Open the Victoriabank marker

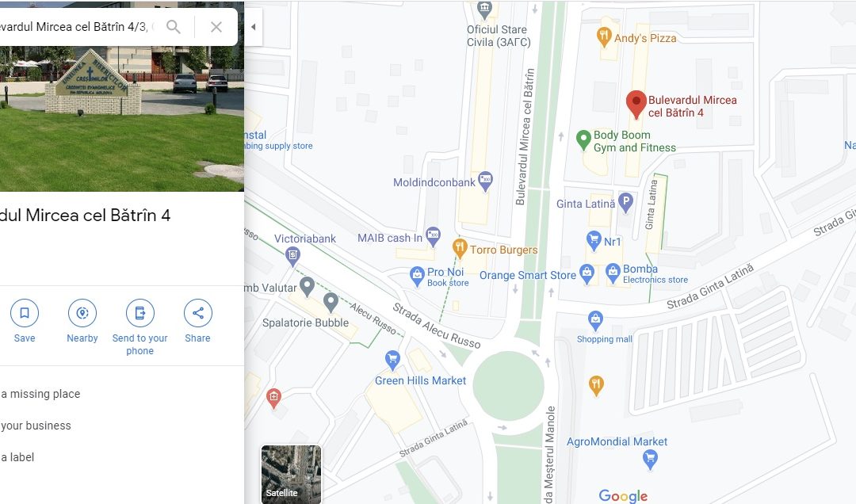pos(292,256)
